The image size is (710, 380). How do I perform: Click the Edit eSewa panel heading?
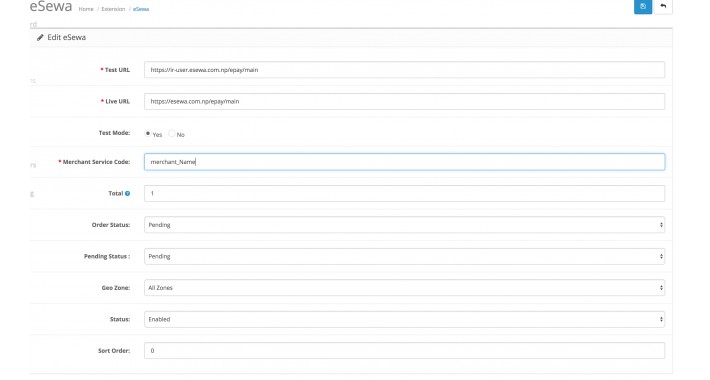coord(67,38)
